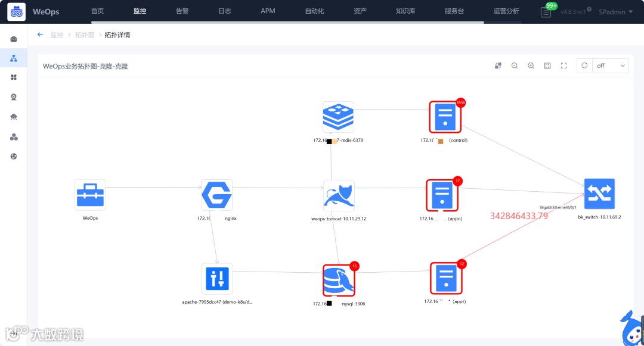The width and height of the screenshot is (644, 346).
Task: Open the whale assistant mascot
Action: click(x=631, y=328)
